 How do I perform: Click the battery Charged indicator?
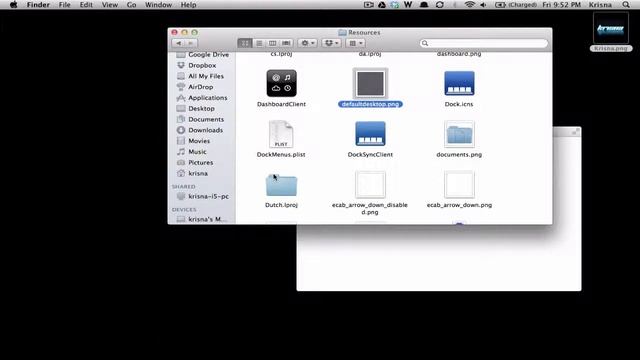[x=516, y=5]
